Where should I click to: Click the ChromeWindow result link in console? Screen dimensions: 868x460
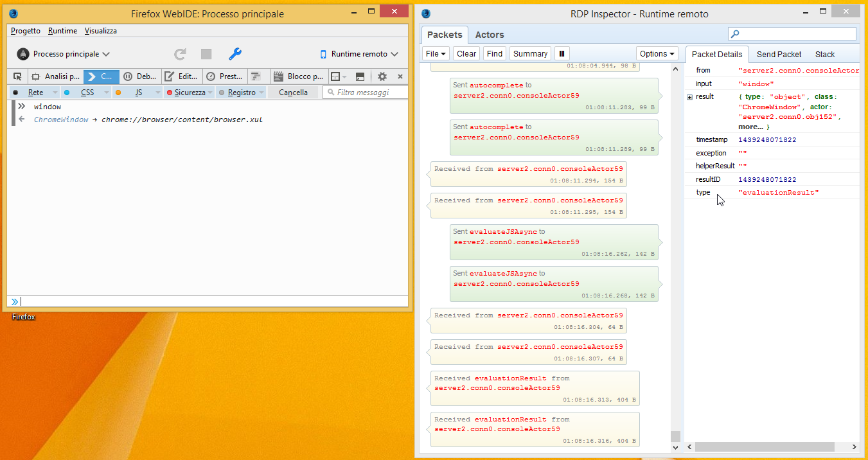tap(61, 119)
